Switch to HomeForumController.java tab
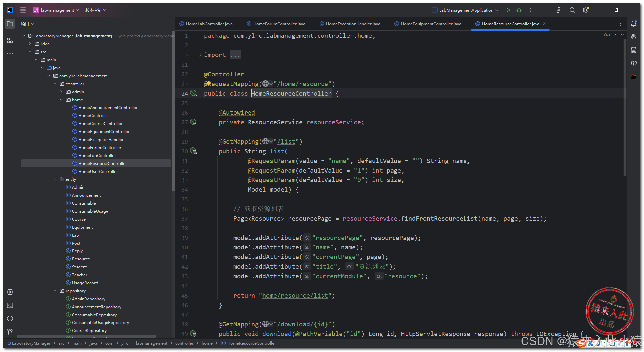The height and width of the screenshot is (352, 644). 276,24
